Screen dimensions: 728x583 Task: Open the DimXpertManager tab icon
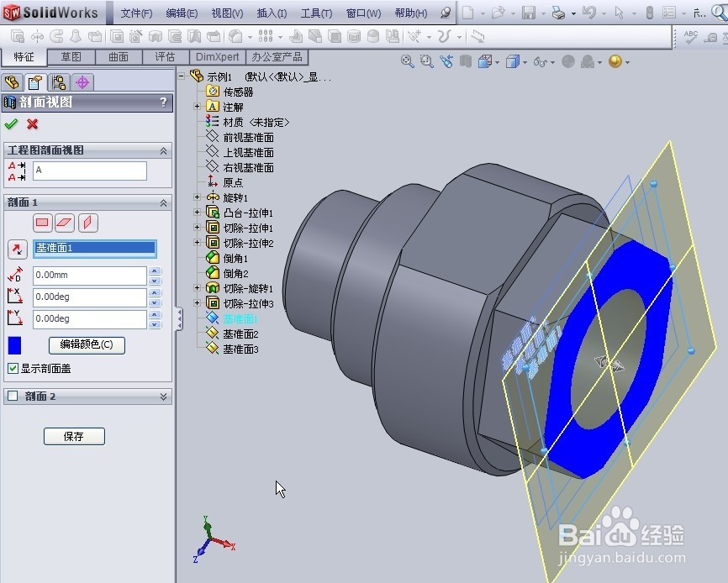[82, 82]
